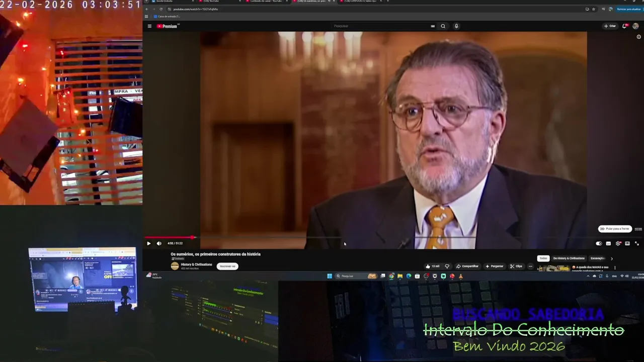Open weather widget on the taskbar
644x362 pixels.
(x=154, y=276)
